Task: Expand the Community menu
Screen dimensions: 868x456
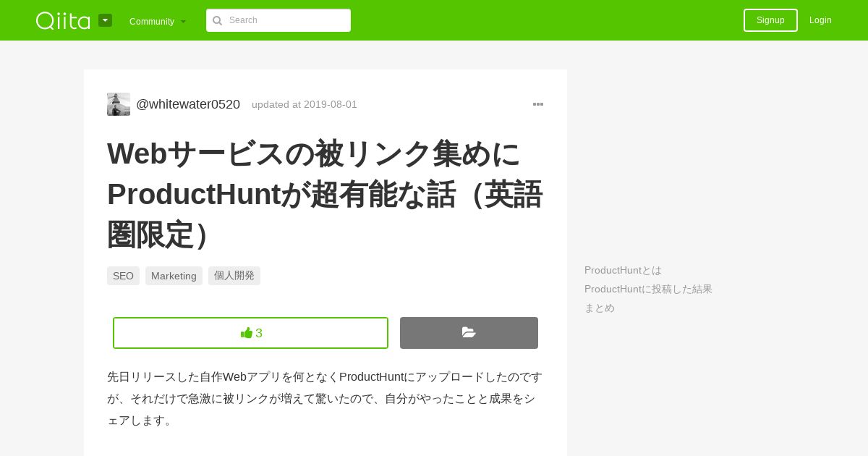Action: tap(158, 21)
